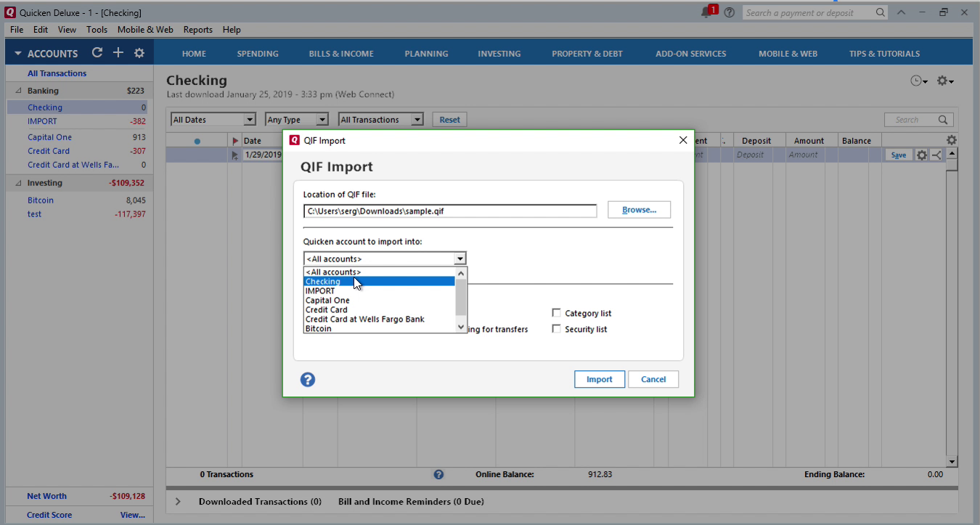The height and width of the screenshot is (525, 980).
Task: Open the Tools menu
Action: (x=97, y=30)
